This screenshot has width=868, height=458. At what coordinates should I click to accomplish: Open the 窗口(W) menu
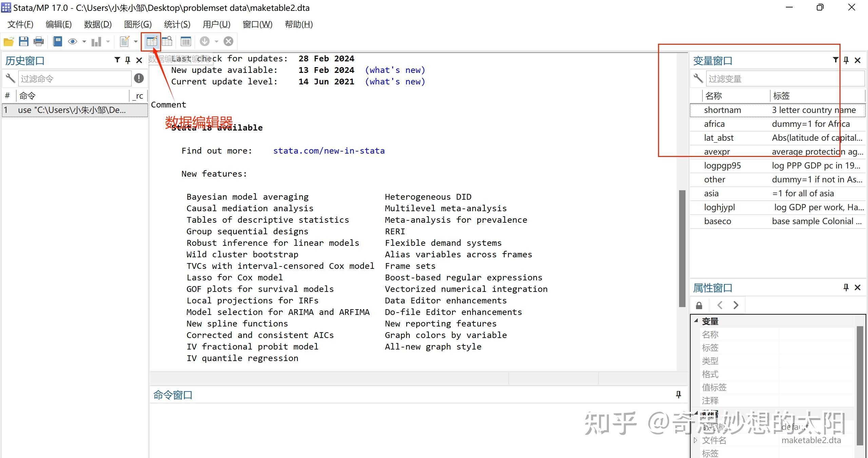[x=257, y=24]
